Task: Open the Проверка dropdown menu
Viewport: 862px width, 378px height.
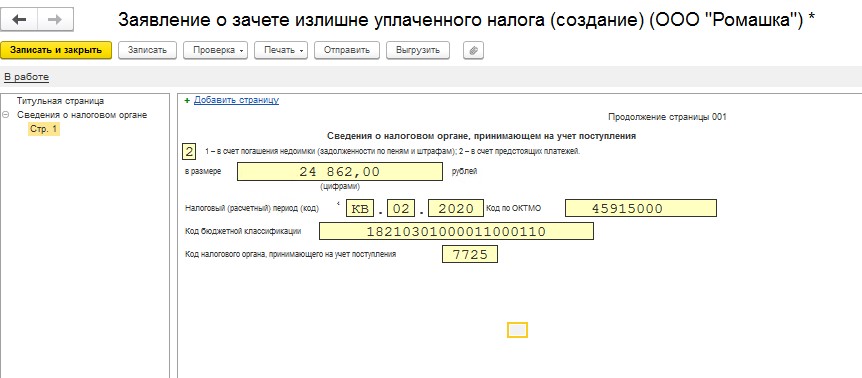Action: pos(215,50)
